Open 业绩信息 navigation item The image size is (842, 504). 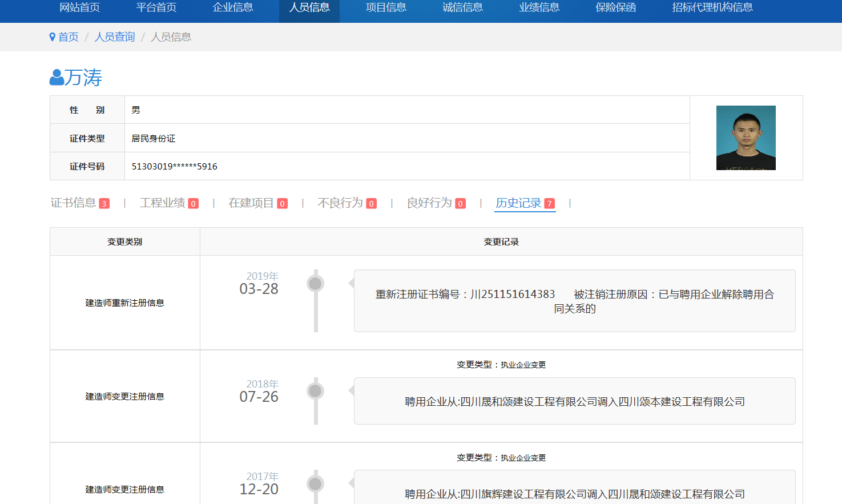coord(539,7)
